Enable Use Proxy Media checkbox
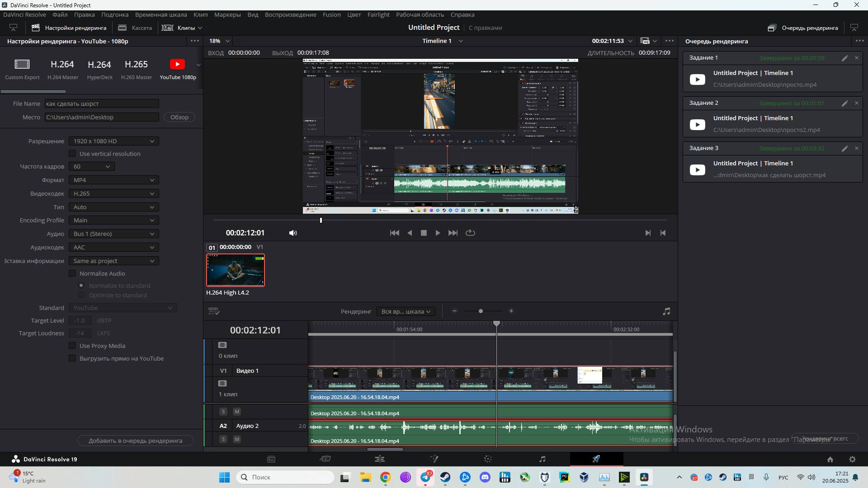Viewport: 868px width, 488px height. (72, 346)
